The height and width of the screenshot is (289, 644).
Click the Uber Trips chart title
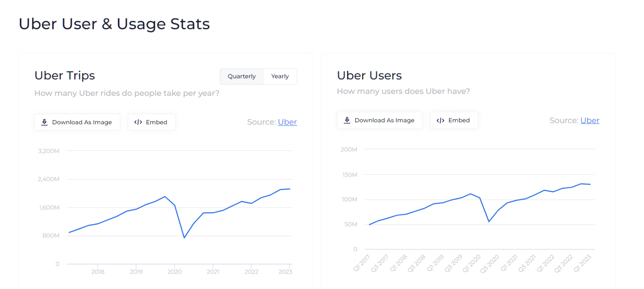pos(65,76)
